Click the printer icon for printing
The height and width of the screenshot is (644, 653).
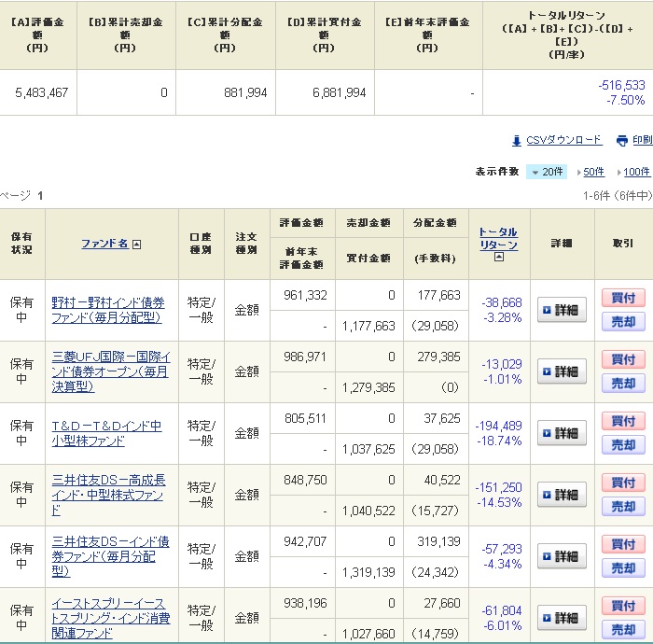[x=622, y=141]
